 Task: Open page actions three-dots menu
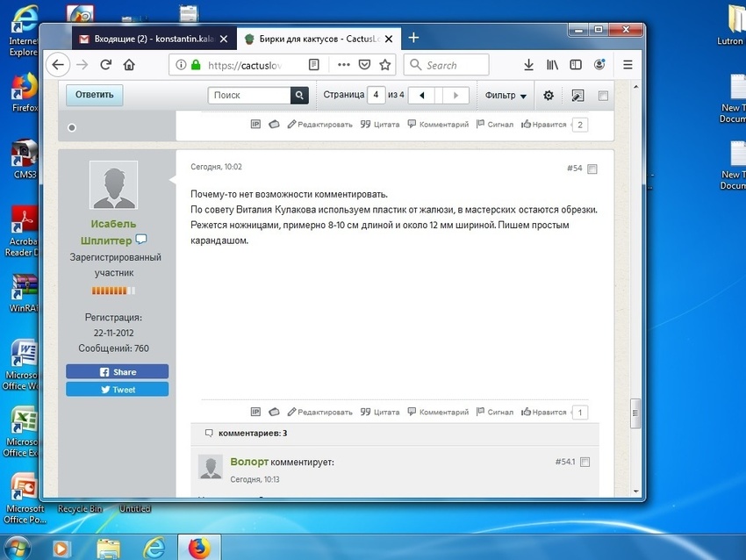point(343,65)
